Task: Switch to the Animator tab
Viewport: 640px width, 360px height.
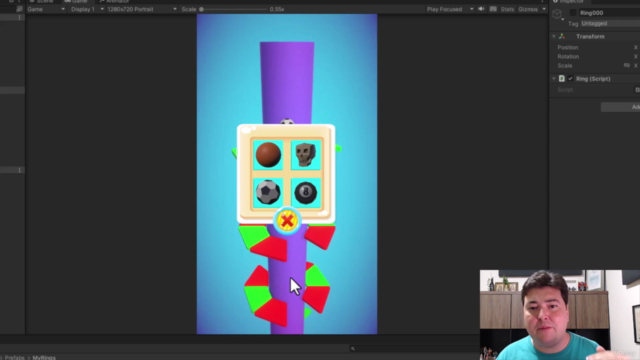Action: tap(114, 2)
